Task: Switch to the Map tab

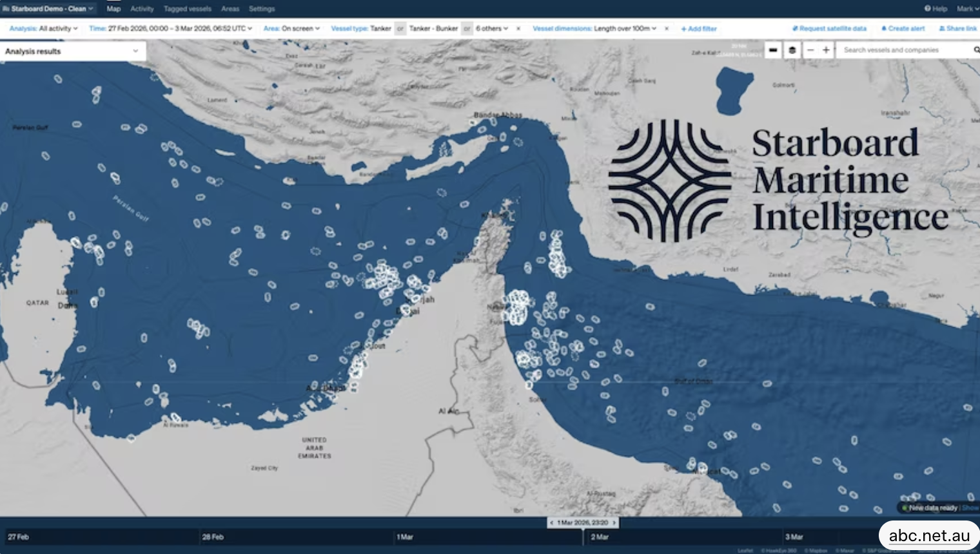Action: pyautogui.click(x=113, y=9)
